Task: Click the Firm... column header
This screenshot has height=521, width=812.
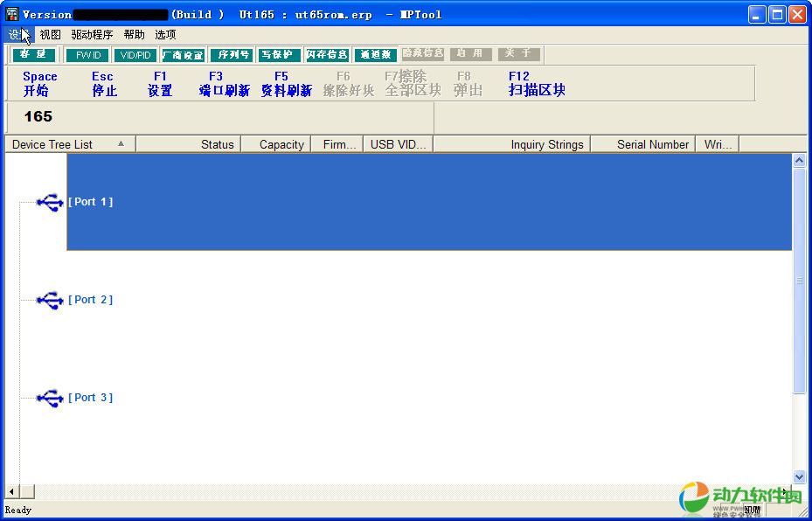Action: click(x=337, y=144)
